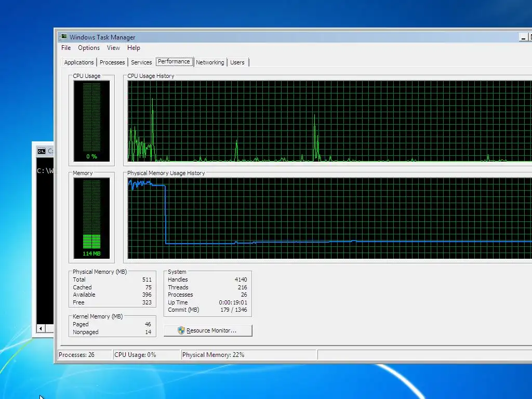532x399 pixels.
Task: Click the Handles value 4140
Action: pos(241,280)
